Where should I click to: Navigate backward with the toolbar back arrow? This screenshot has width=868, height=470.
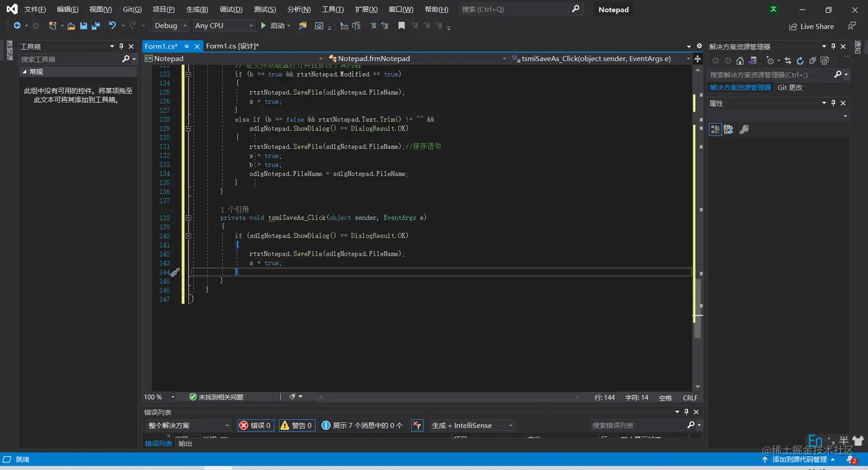pyautogui.click(x=17, y=26)
